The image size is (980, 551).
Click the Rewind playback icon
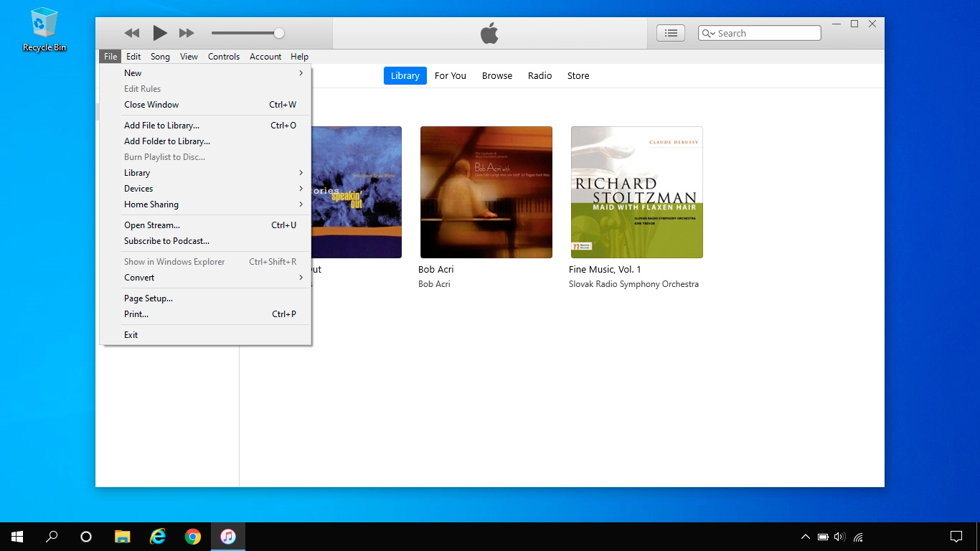coord(131,32)
